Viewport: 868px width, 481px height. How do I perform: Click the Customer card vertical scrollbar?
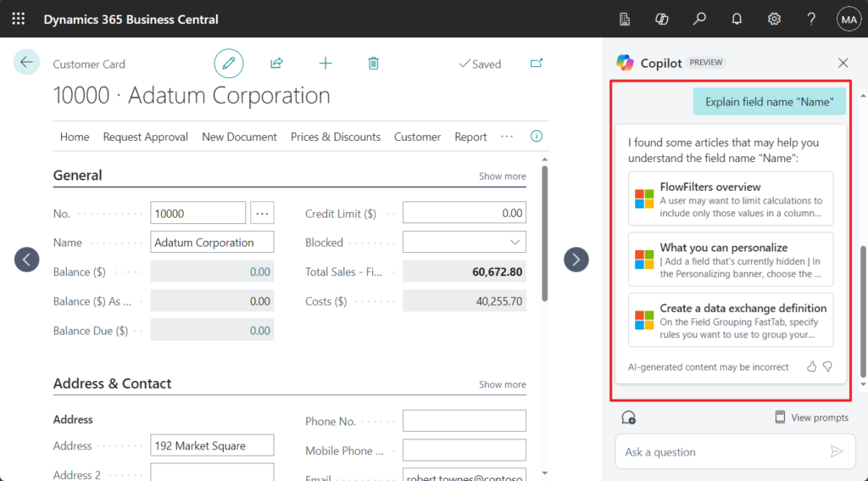(545, 234)
